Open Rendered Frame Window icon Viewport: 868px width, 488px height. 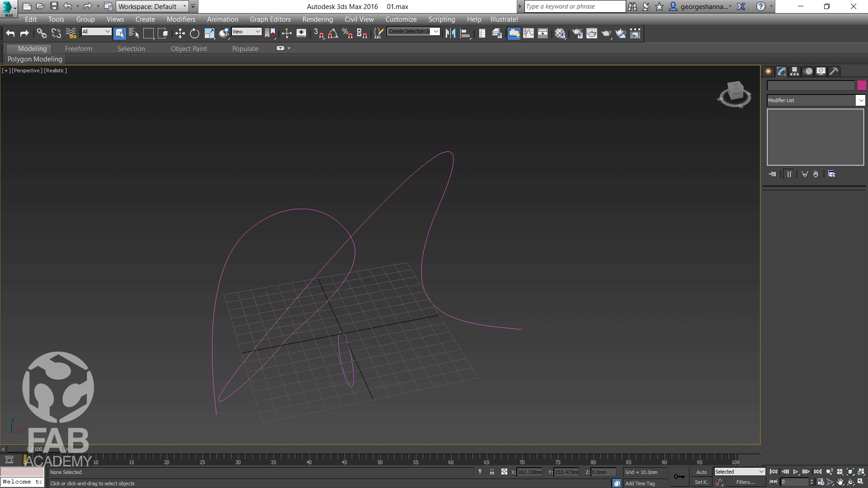point(592,33)
